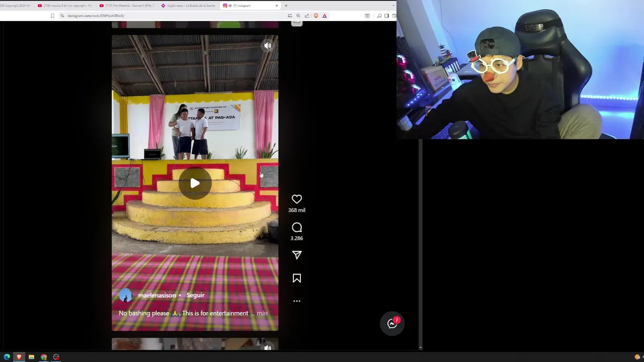Click the cast/install icon in the address bar

click(x=290, y=16)
